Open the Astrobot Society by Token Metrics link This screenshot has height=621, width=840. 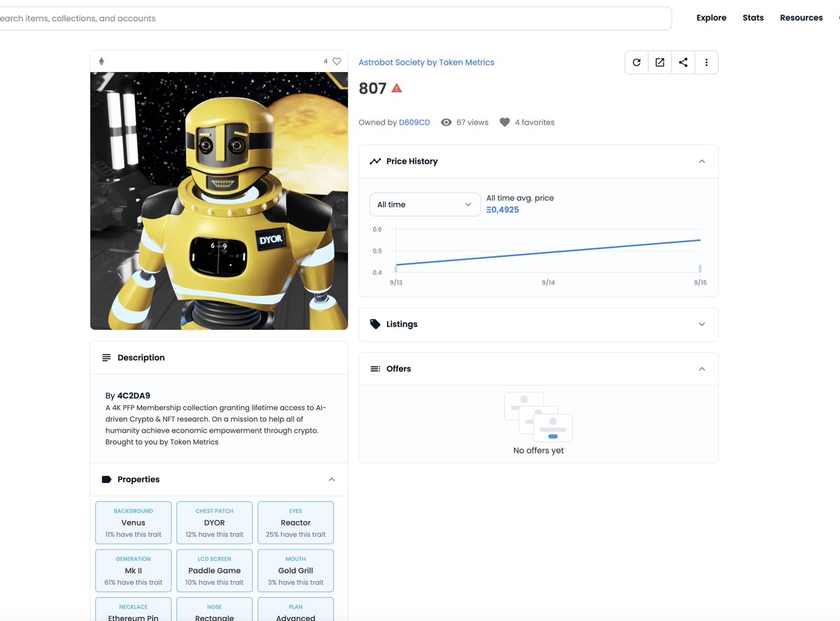pos(426,62)
